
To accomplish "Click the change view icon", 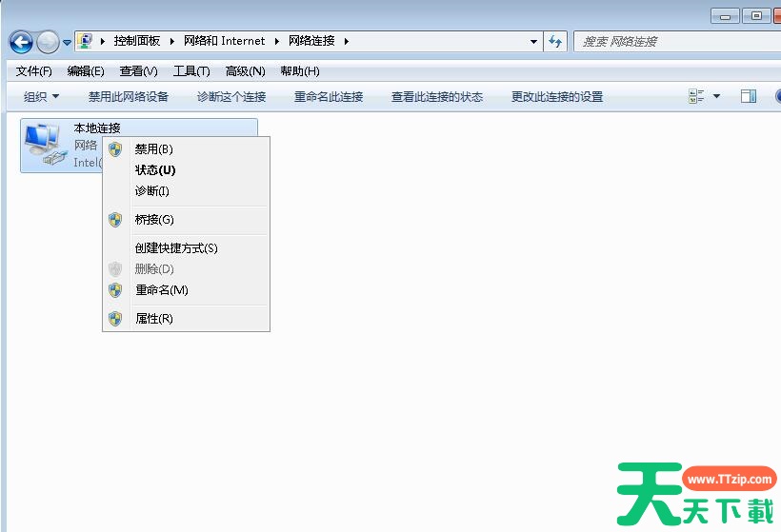I will coord(696,96).
